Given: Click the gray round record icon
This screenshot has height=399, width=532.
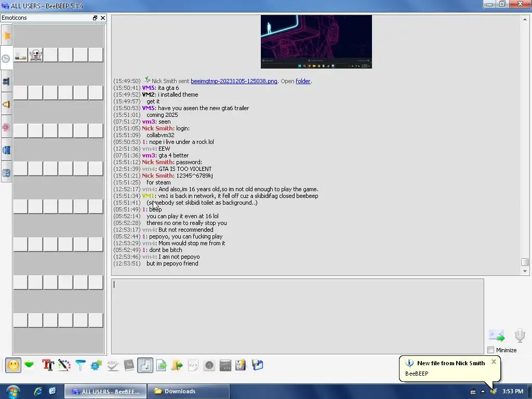Looking at the screenshot, I should [209, 365].
